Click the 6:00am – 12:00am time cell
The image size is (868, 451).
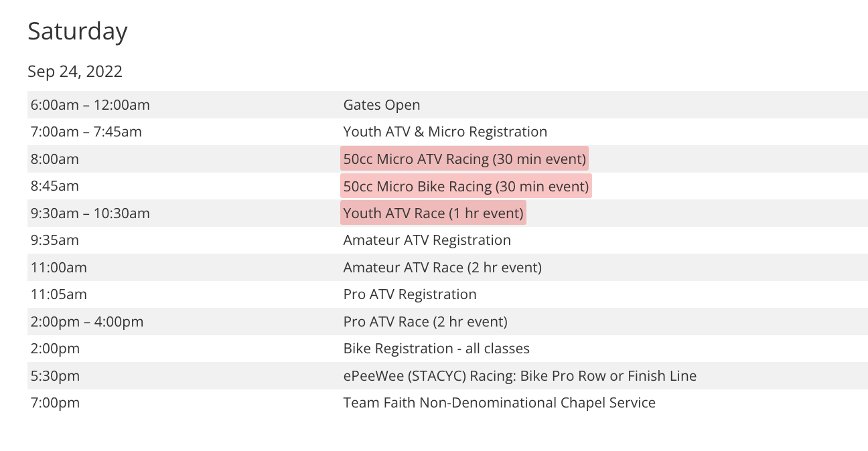pyautogui.click(x=90, y=105)
